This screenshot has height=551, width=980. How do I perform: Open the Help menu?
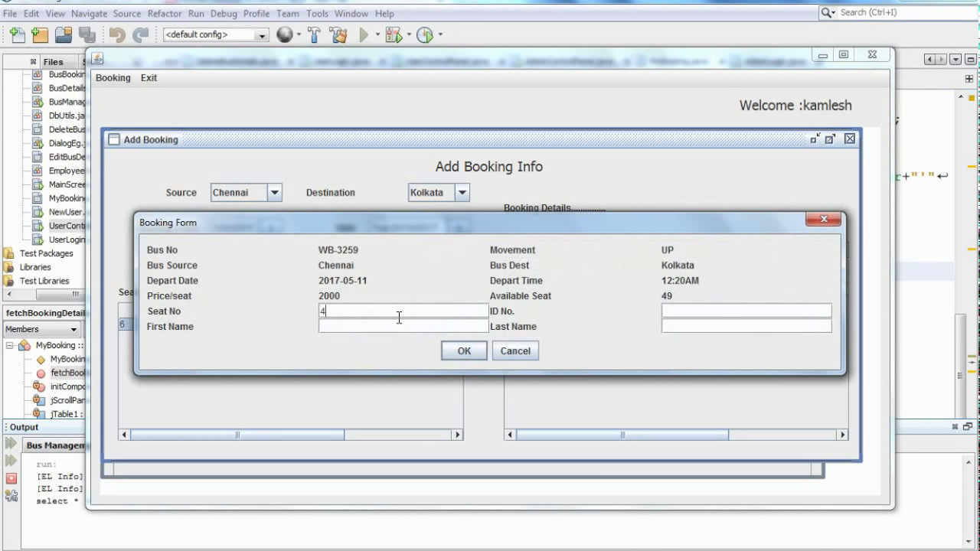click(x=384, y=14)
